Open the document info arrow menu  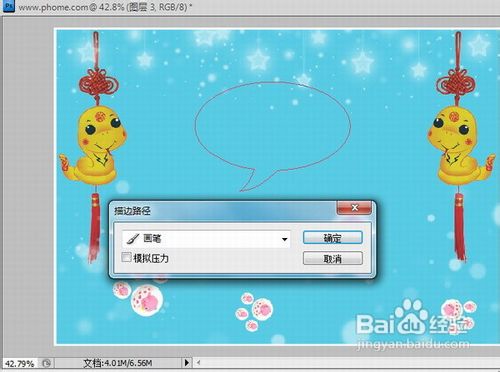(x=187, y=363)
